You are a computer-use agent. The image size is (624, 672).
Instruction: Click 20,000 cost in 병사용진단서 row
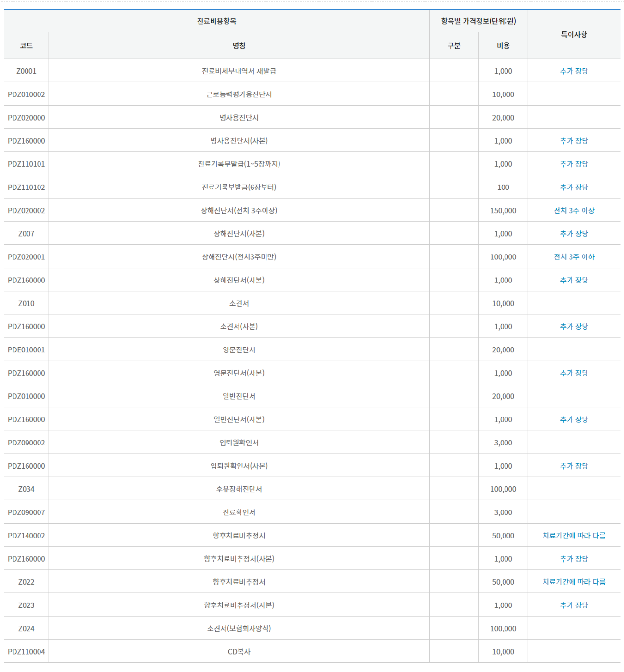[x=503, y=118]
